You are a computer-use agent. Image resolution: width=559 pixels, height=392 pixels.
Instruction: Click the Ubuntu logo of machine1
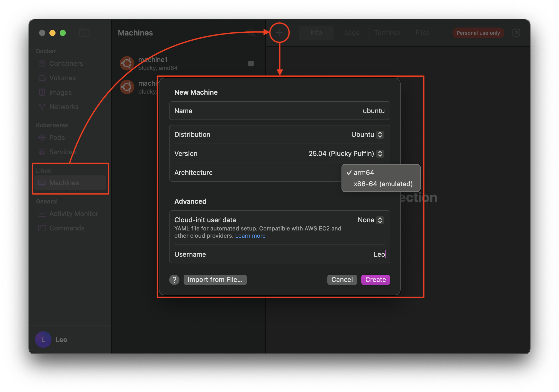point(127,63)
